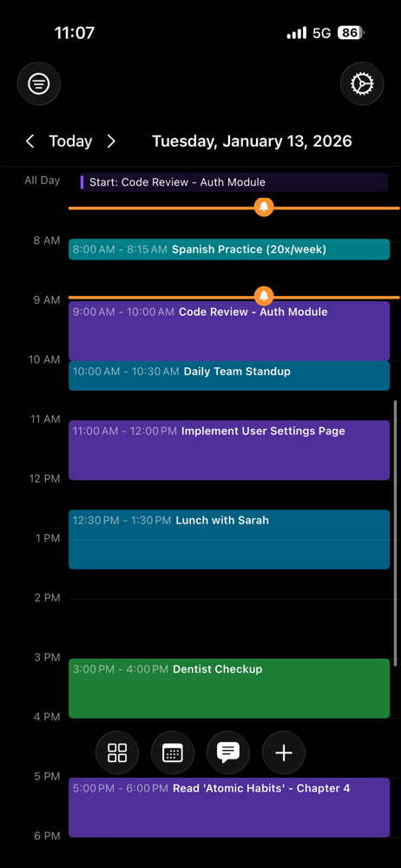Open settings gear icon
The image size is (401, 868).
coord(362,84)
